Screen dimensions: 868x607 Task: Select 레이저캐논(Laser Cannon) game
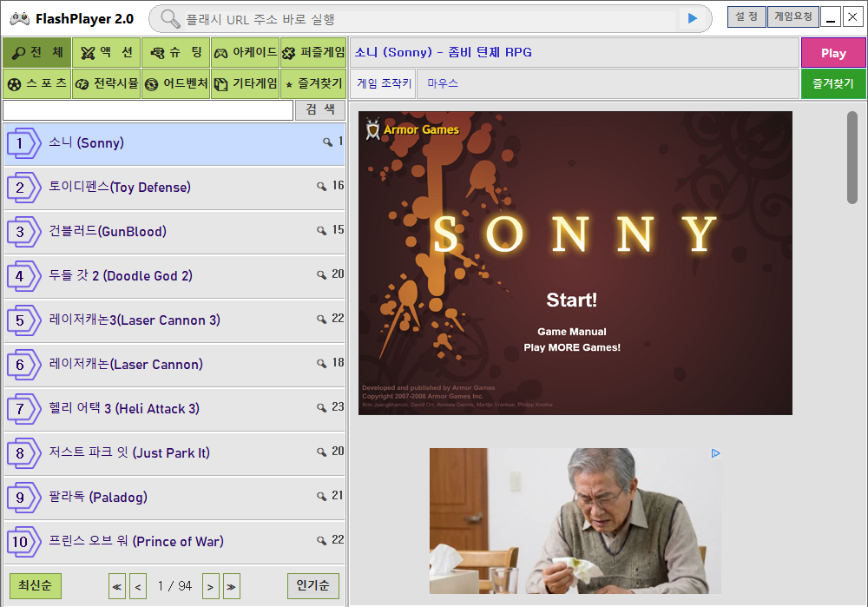174,366
